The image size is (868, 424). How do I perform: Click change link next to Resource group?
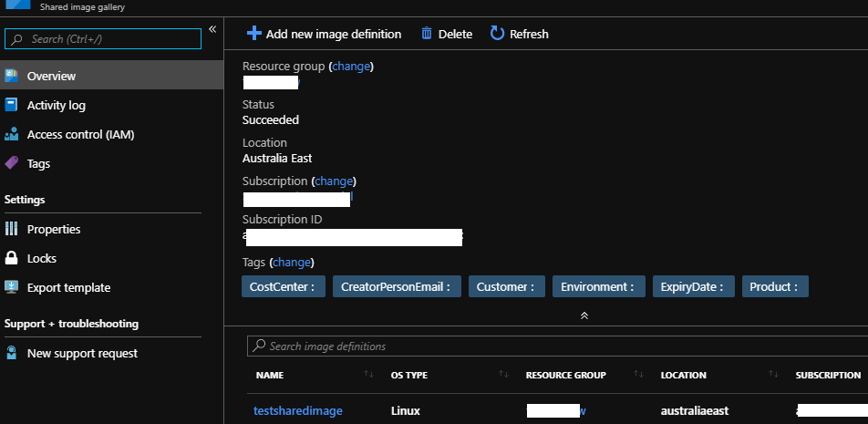(x=351, y=67)
